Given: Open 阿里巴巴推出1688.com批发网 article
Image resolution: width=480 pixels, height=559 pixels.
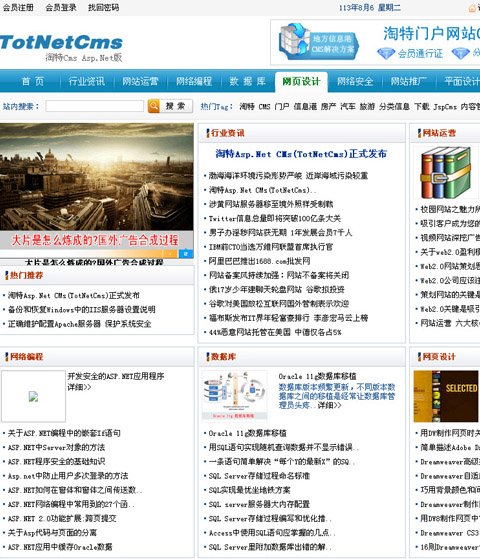Looking at the screenshot, I should [259, 261].
